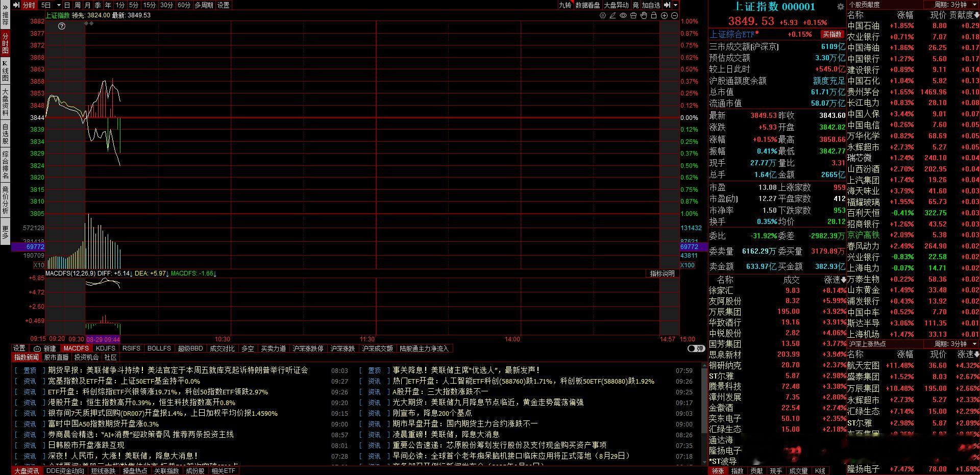Switch to 社区 community tab

110,357
